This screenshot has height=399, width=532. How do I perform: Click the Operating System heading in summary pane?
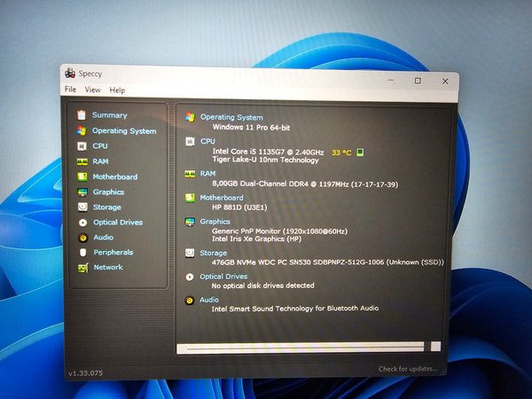[231, 117]
